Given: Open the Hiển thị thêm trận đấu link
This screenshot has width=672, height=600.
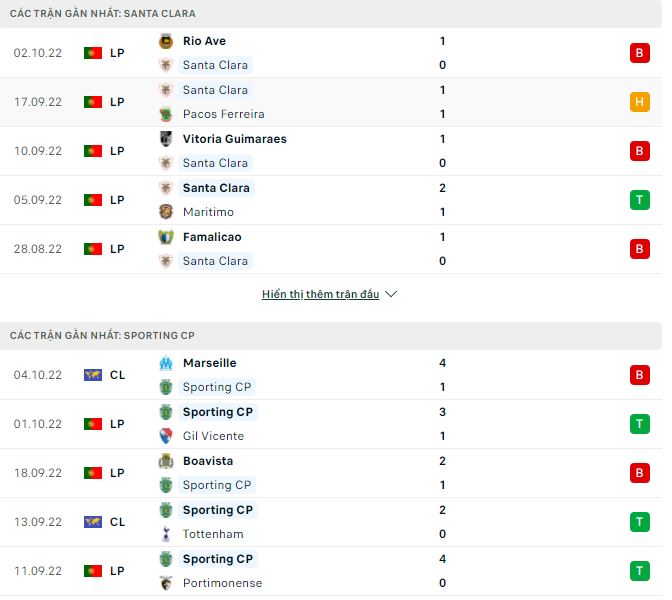Looking at the screenshot, I should [x=320, y=295].
